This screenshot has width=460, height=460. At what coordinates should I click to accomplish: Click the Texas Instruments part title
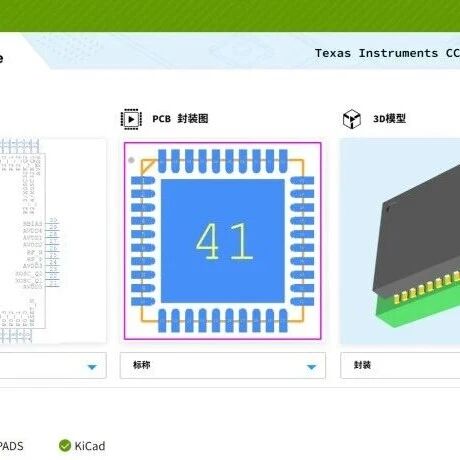(x=387, y=53)
